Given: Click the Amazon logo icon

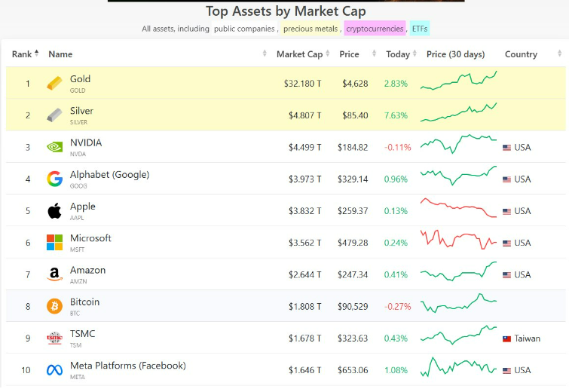Looking at the screenshot, I should pyautogui.click(x=54, y=274).
